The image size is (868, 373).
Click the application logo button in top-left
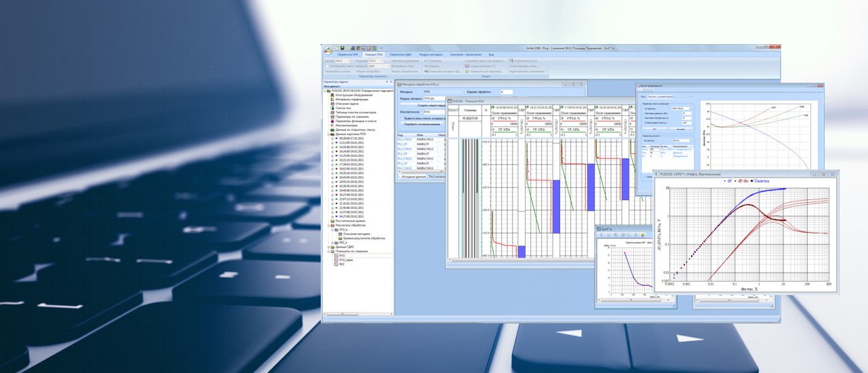pyautogui.click(x=328, y=50)
